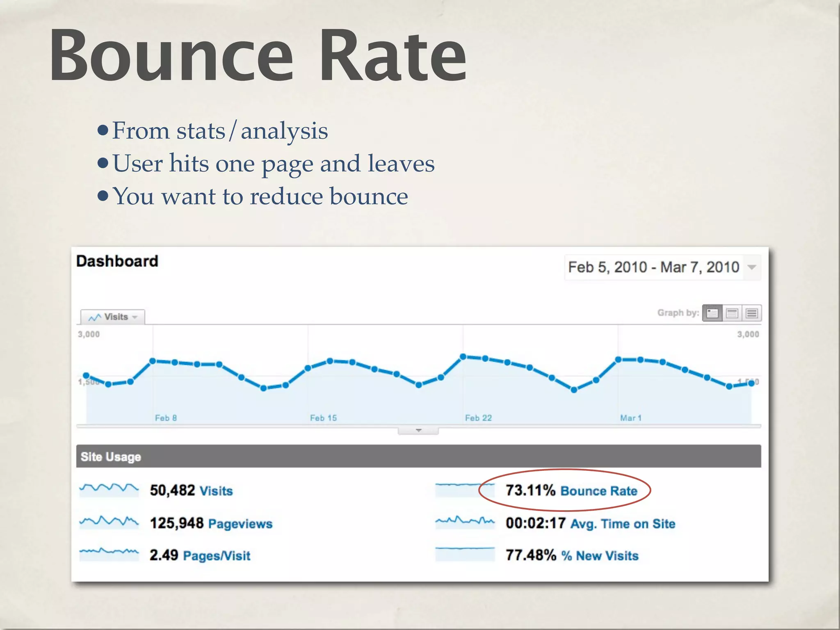The width and height of the screenshot is (840, 630).
Task: Click the Feb 22 data point on chart
Action: [463, 356]
